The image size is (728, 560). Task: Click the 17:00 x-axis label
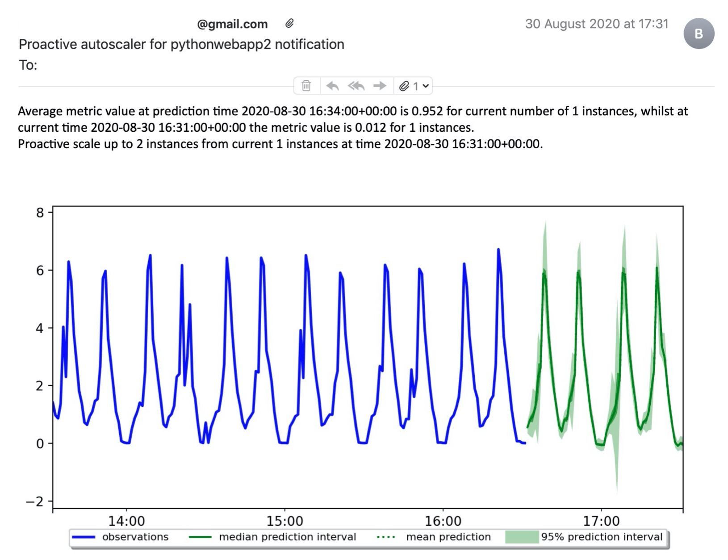pyautogui.click(x=601, y=521)
